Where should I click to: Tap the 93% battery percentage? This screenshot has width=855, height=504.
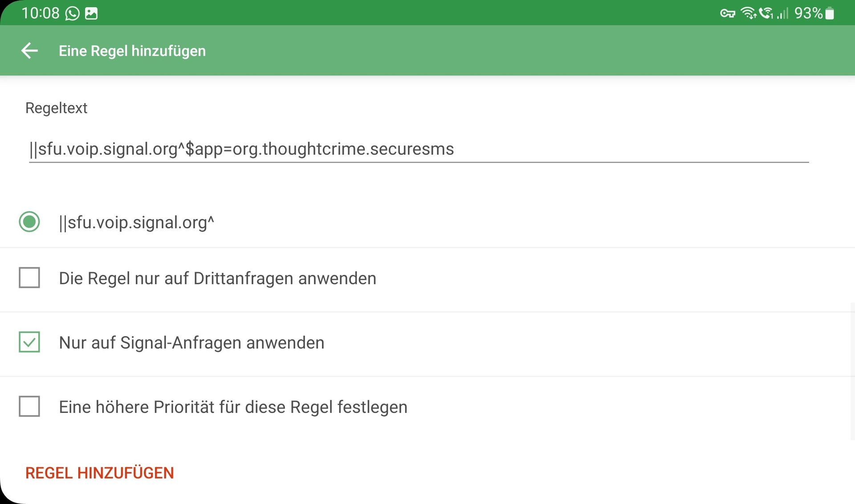coord(808,13)
